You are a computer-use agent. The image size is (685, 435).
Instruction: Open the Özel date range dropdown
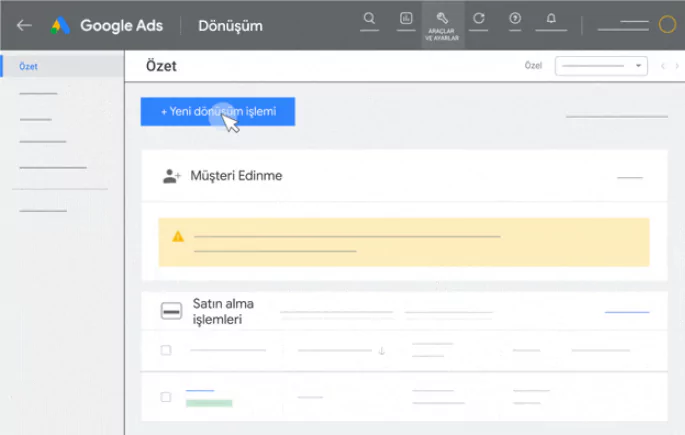(601, 66)
